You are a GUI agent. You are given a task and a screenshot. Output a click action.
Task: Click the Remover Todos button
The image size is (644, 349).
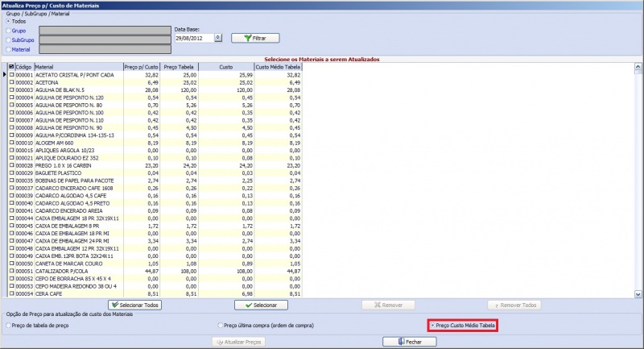click(514, 305)
